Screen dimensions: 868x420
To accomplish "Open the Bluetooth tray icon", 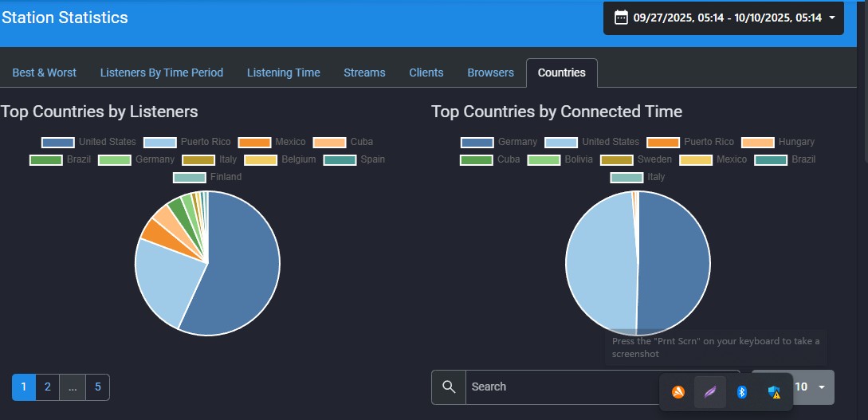I will click(x=741, y=391).
